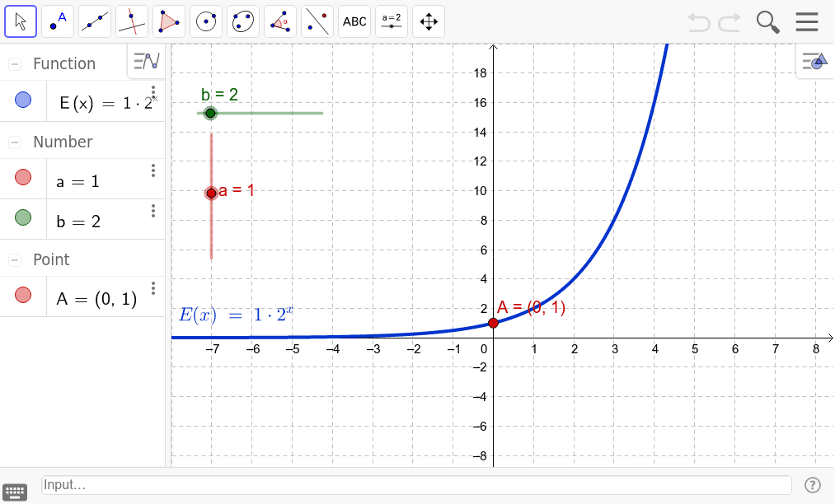835x504 pixels.
Task: Select the Move Graphics View tool
Action: pos(429,21)
